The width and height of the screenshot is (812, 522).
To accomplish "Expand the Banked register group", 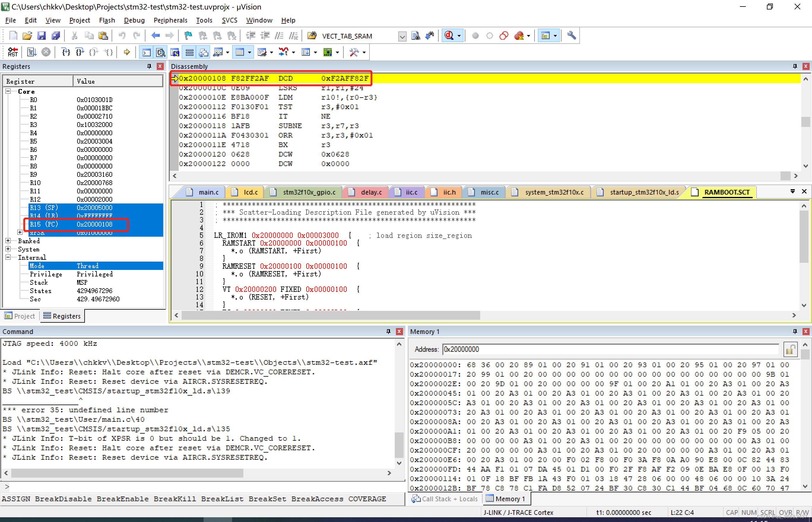I will click(8, 241).
